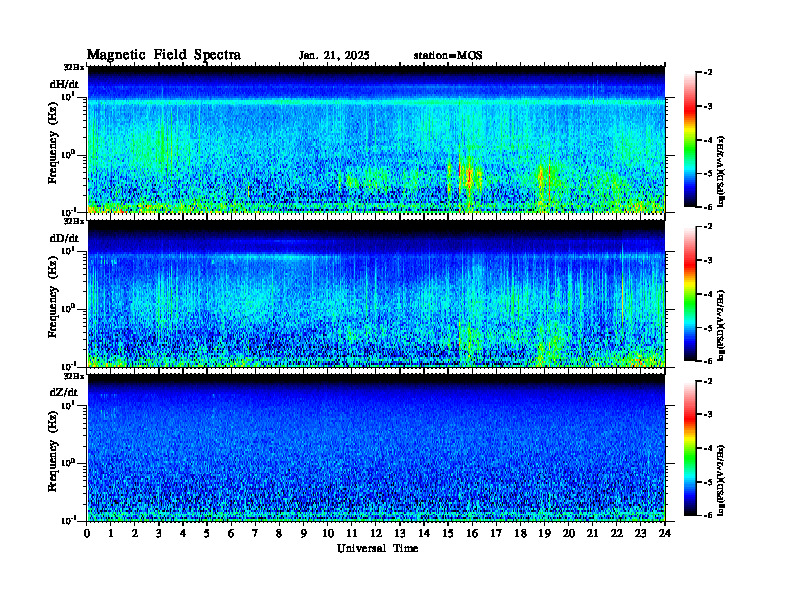Click hour 0 tick label on time axis
Viewport: 792px width, 612px height.
pos(87,534)
